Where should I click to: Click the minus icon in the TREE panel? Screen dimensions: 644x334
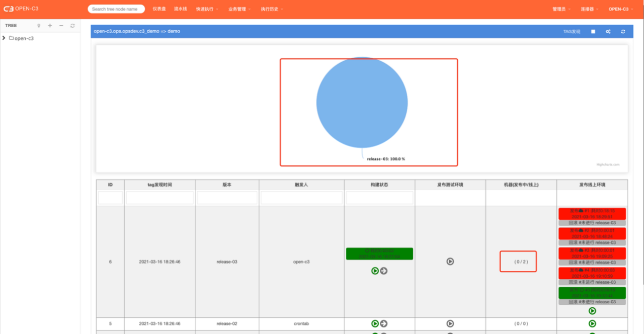point(61,25)
